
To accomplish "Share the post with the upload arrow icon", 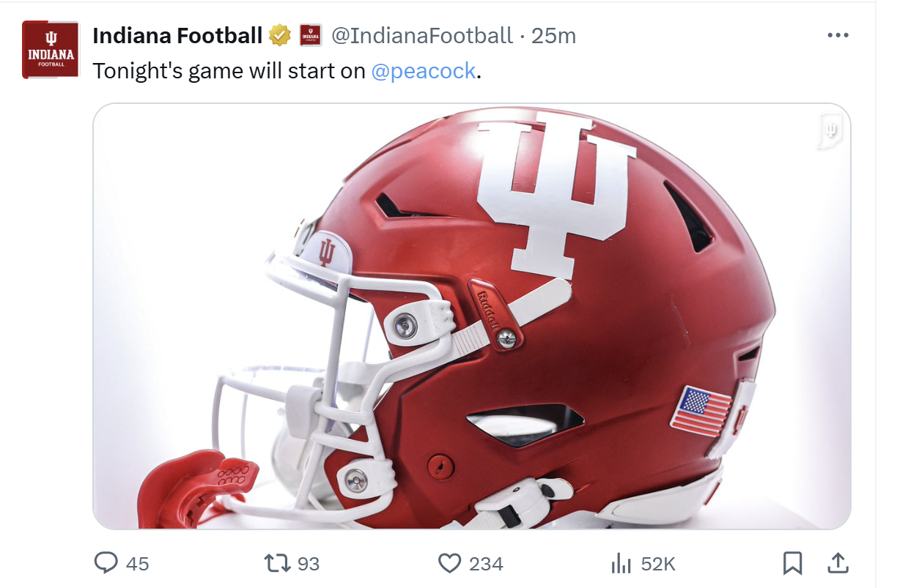I will pos(838,563).
